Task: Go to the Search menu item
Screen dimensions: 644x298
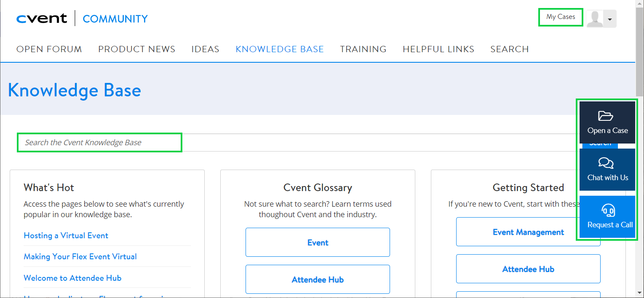Action: [510, 49]
